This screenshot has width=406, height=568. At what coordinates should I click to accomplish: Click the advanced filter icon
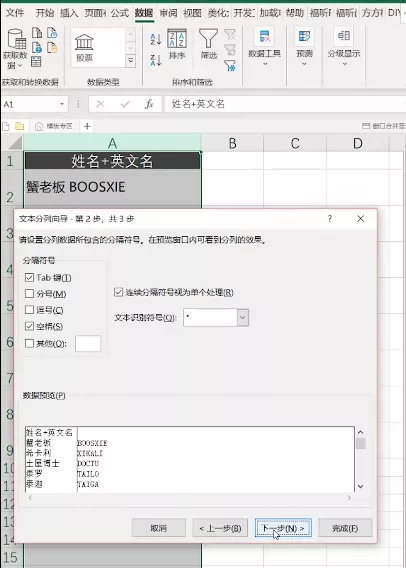(230, 65)
